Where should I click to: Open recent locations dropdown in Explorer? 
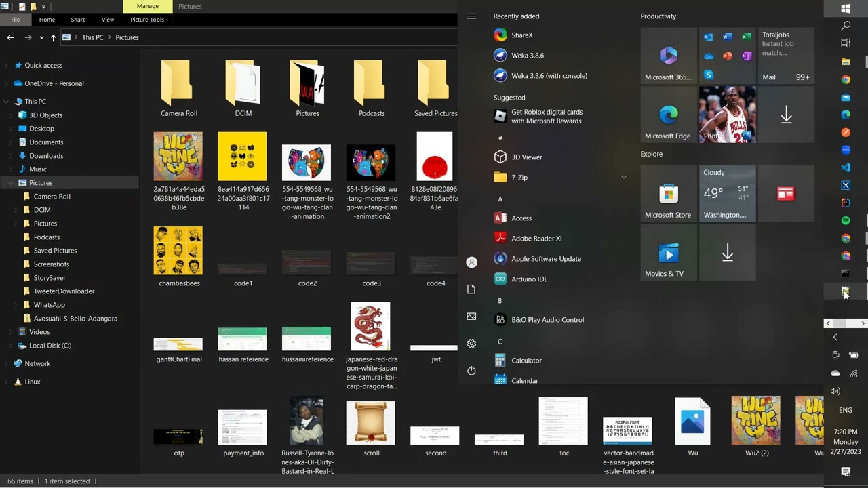click(x=41, y=38)
